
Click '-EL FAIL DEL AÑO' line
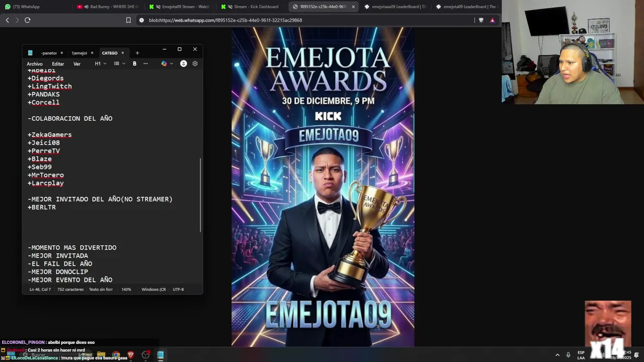pyautogui.click(x=60, y=263)
